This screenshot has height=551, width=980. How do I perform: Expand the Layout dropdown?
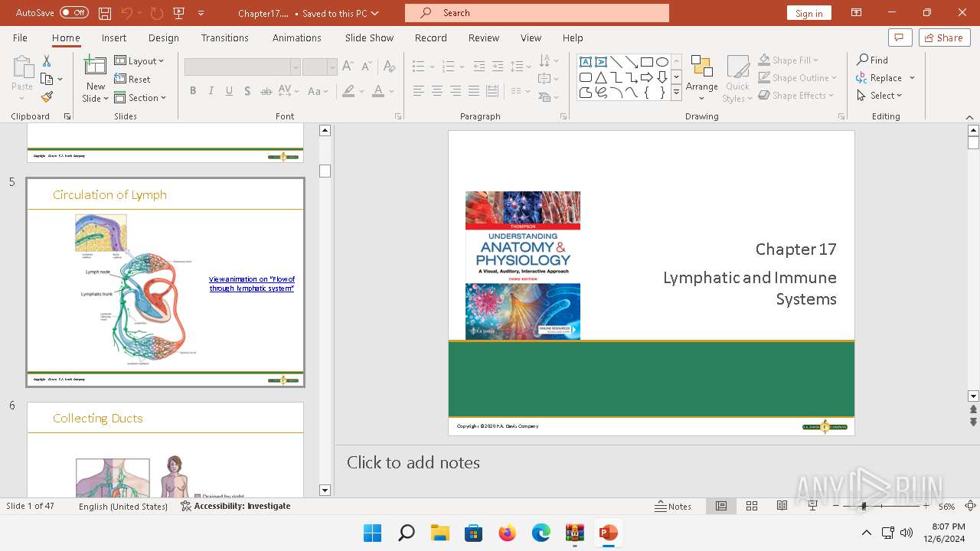coord(139,60)
